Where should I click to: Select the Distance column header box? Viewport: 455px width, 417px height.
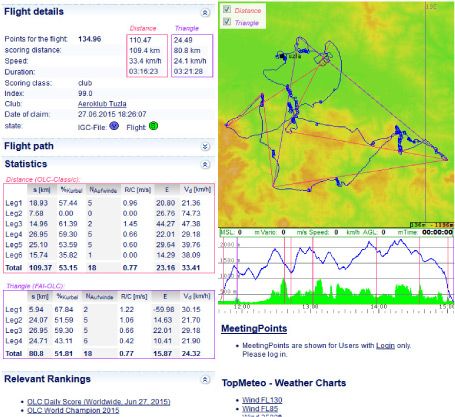(x=147, y=56)
